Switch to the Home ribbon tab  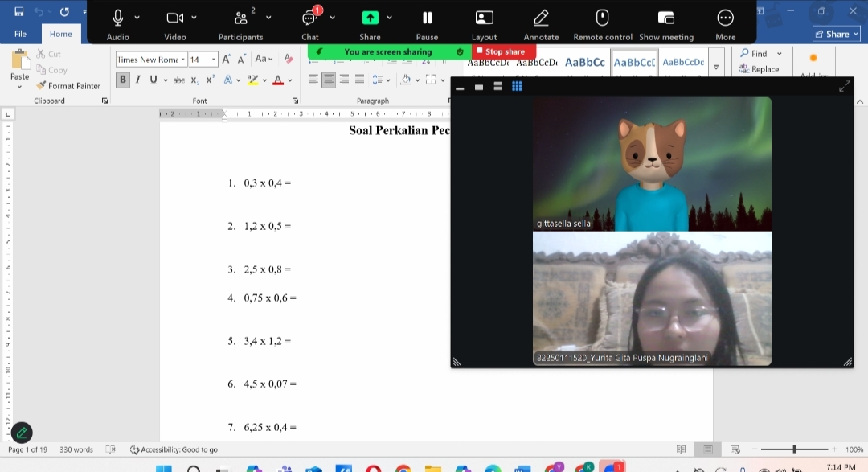tap(61, 34)
